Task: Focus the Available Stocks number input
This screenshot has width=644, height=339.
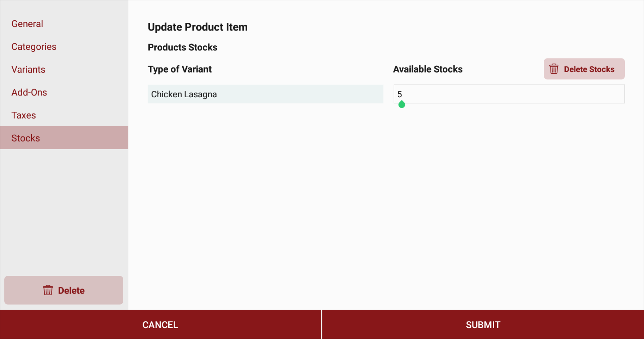Action: (x=509, y=94)
